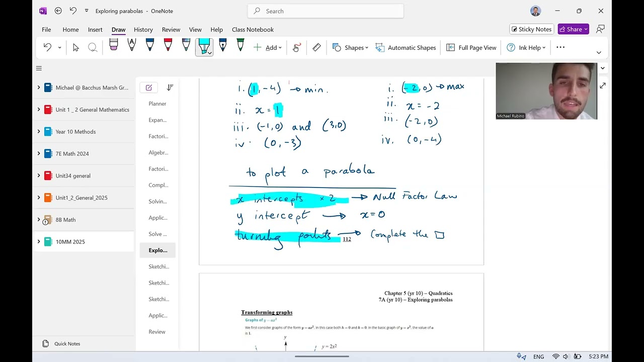Click the Undo icon in the Draw ribbon
644x362 pixels.
point(47,47)
